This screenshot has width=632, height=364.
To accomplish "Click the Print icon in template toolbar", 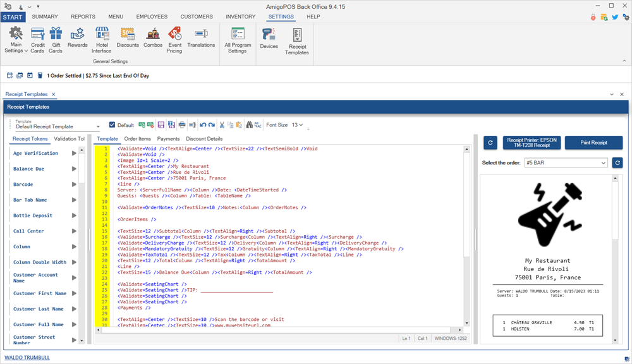I will [x=182, y=125].
